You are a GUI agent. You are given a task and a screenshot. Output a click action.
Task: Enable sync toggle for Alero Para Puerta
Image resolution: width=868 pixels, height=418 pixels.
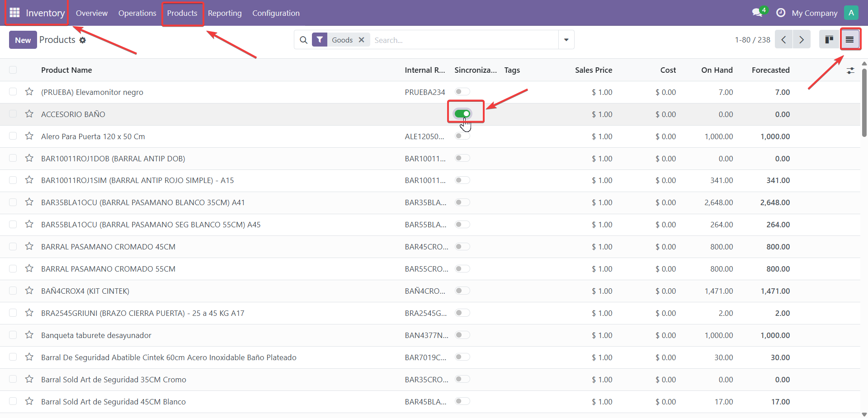(462, 136)
